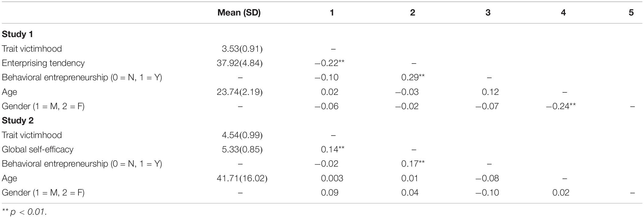Select the 0.14** correlation value
The height and width of the screenshot is (218, 644).
(333, 149)
